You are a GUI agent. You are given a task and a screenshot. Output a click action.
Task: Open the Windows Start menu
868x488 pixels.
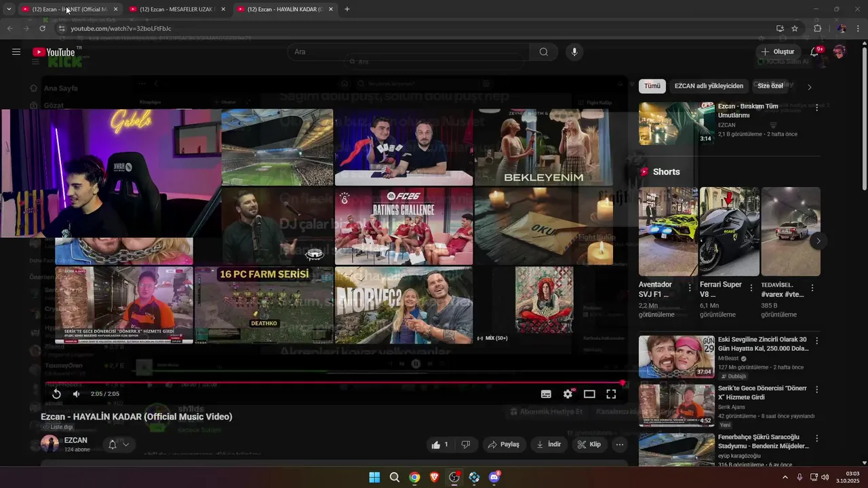coord(374,477)
